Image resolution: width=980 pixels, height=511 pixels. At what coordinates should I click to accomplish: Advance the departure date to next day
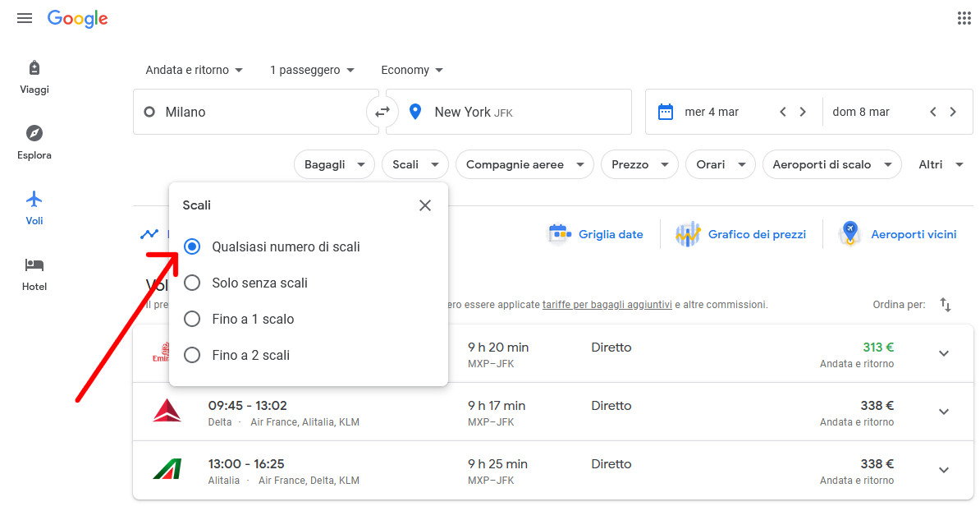point(803,112)
